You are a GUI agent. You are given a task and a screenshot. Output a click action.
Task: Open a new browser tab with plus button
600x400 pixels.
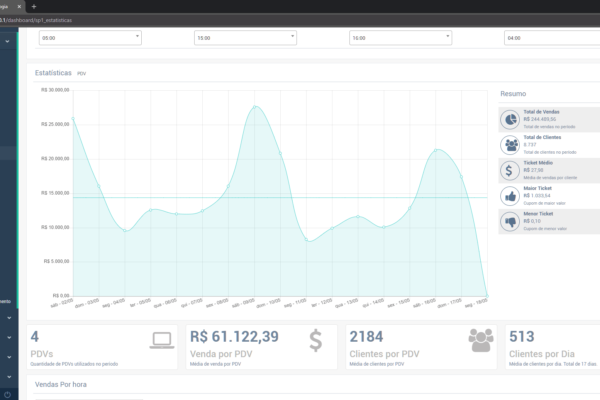pyautogui.click(x=34, y=7)
